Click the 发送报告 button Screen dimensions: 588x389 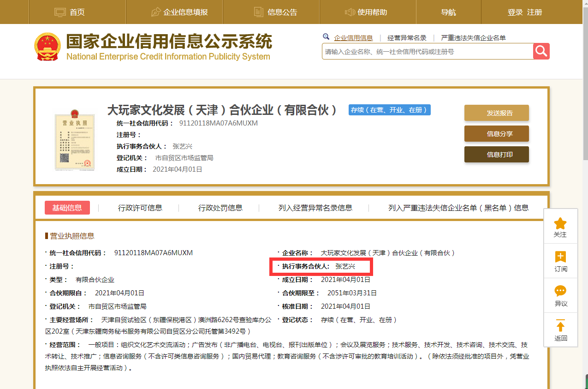496,113
